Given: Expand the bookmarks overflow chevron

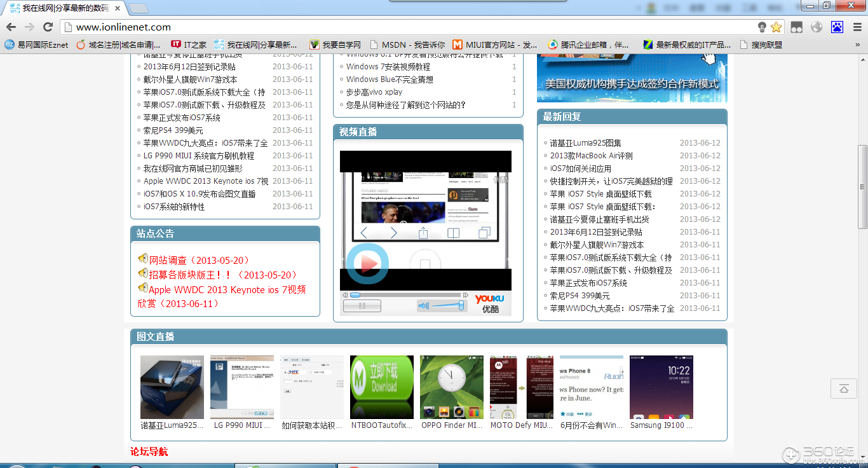Looking at the screenshot, I should [x=857, y=45].
